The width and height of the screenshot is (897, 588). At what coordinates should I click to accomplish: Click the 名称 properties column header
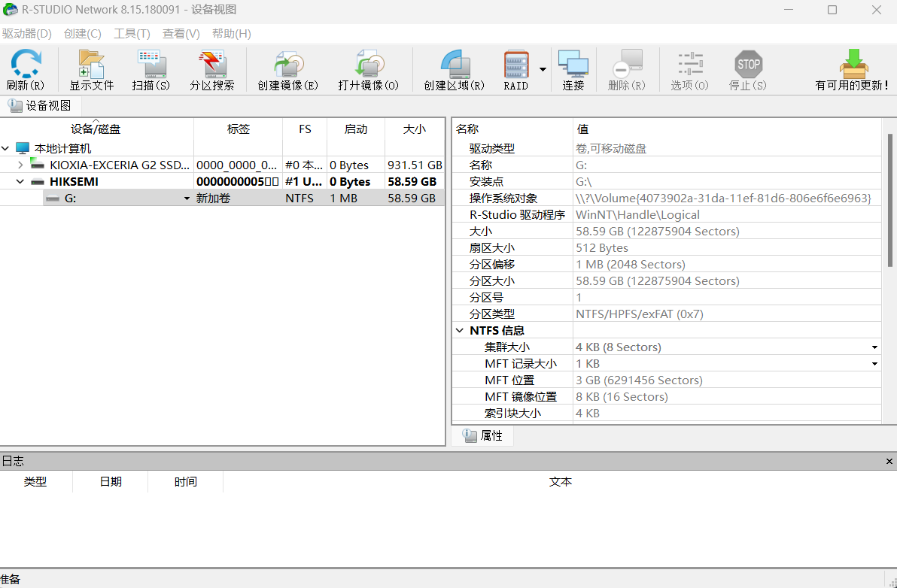[x=512, y=129]
